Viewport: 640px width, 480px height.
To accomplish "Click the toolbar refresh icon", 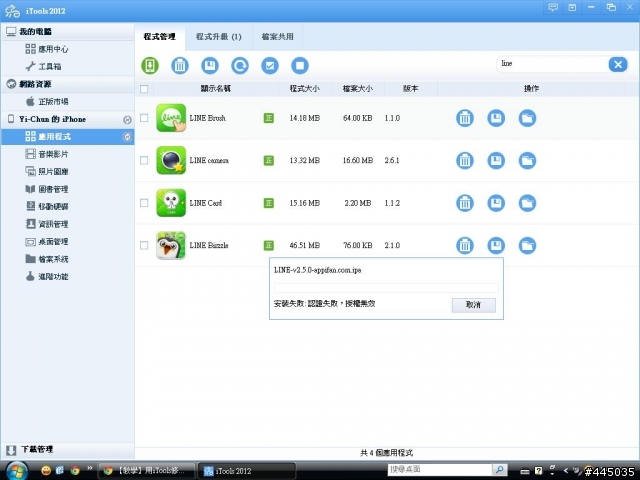I will [x=240, y=65].
